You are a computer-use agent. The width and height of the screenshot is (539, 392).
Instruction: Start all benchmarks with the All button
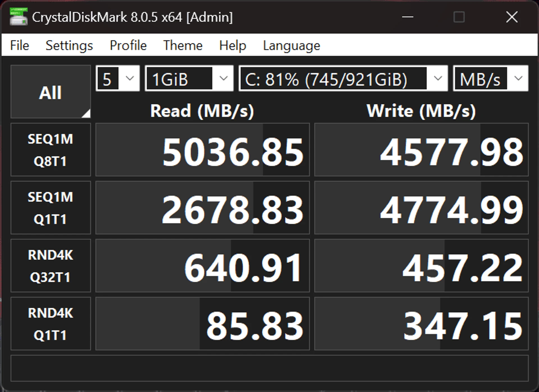pyautogui.click(x=51, y=92)
